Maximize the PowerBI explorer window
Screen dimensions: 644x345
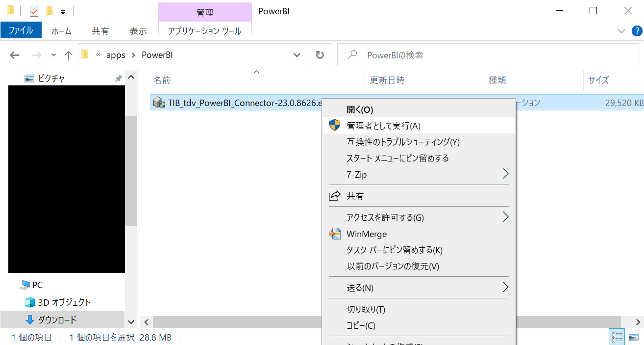(593, 11)
